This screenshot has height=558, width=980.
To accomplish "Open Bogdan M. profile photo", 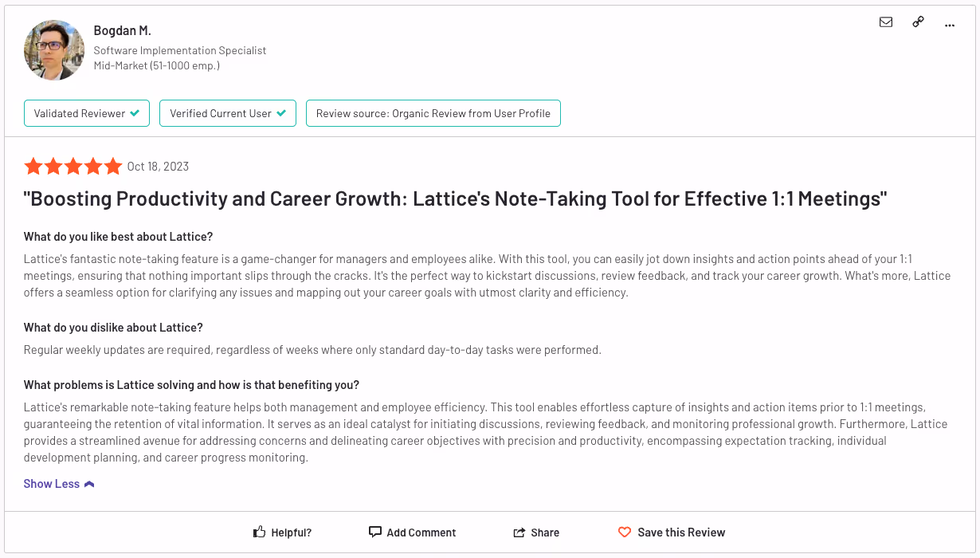I will pos(54,50).
